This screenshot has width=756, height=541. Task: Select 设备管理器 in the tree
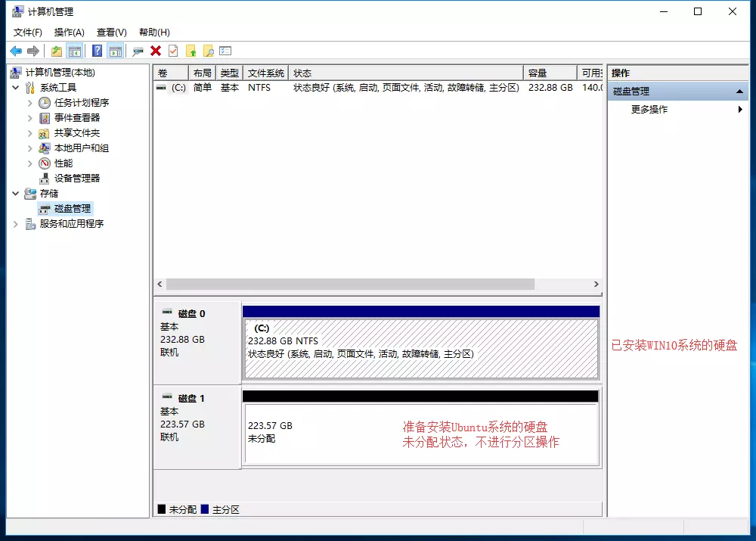point(77,179)
